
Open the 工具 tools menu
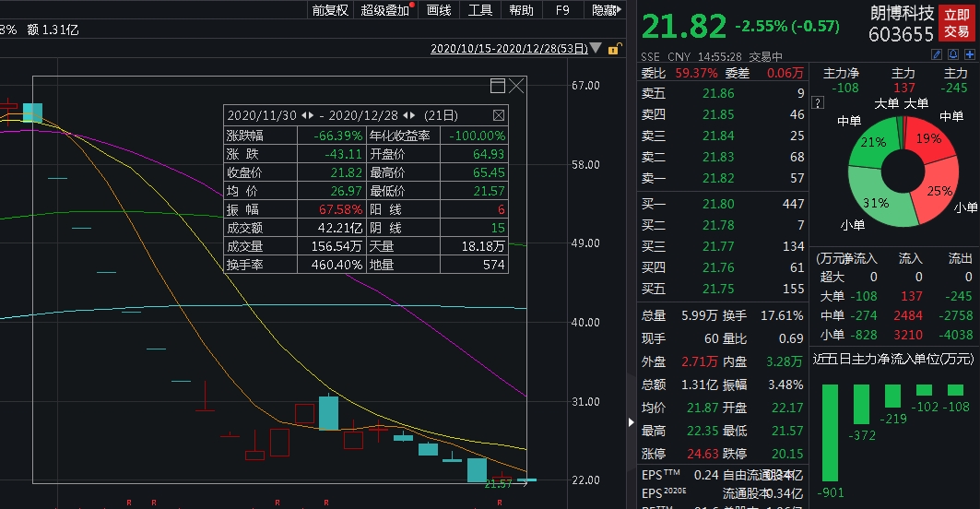pos(480,10)
